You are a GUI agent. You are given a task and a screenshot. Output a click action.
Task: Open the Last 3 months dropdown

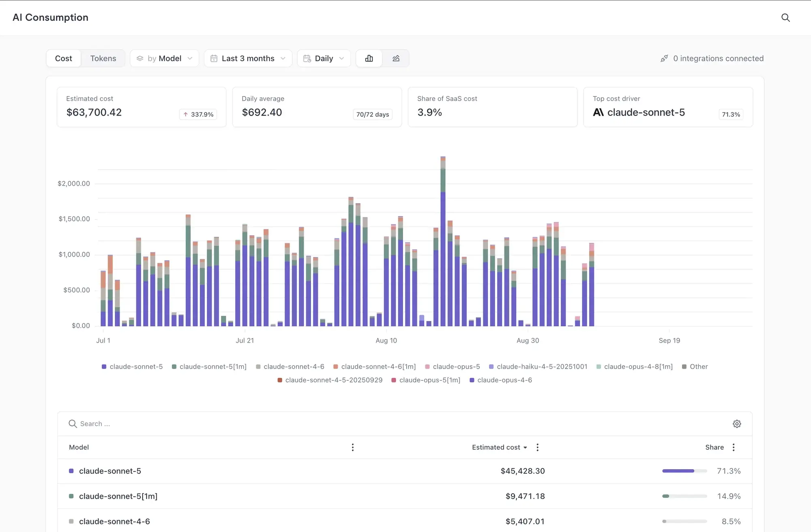pyautogui.click(x=248, y=58)
